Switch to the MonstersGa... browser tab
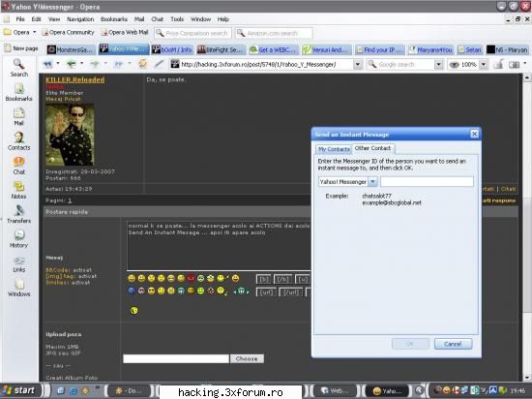Viewport: 532px width, 399px height. point(71,50)
